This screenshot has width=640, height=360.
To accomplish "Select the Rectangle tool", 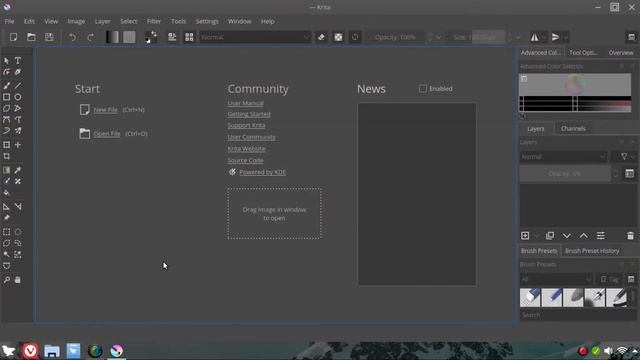I will 7,97.
